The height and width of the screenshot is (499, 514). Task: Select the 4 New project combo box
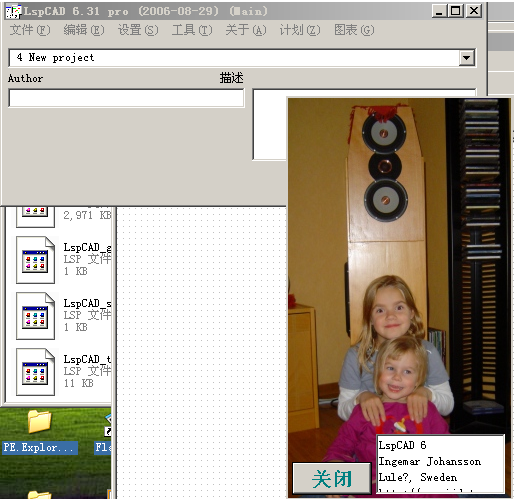point(242,58)
